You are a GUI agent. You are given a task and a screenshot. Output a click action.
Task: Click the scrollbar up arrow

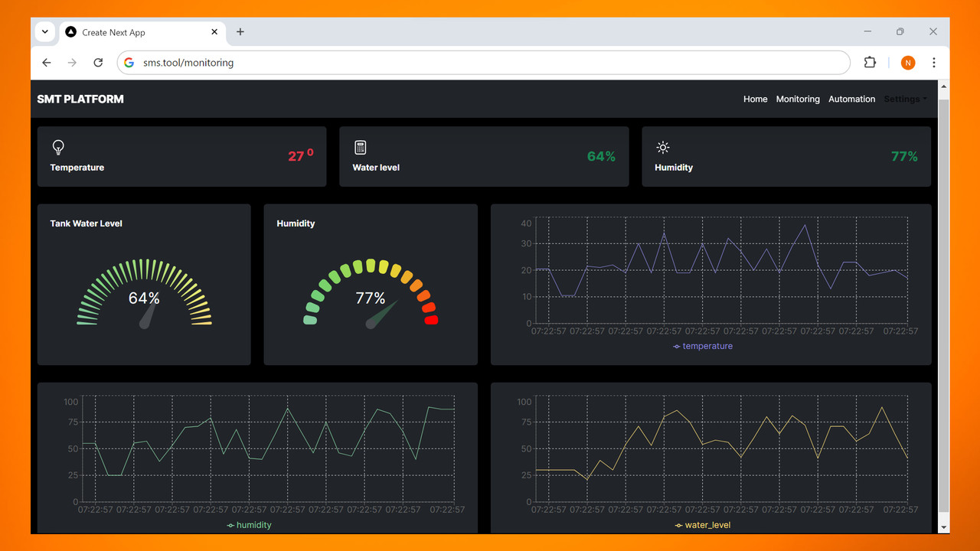[x=944, y=86]
